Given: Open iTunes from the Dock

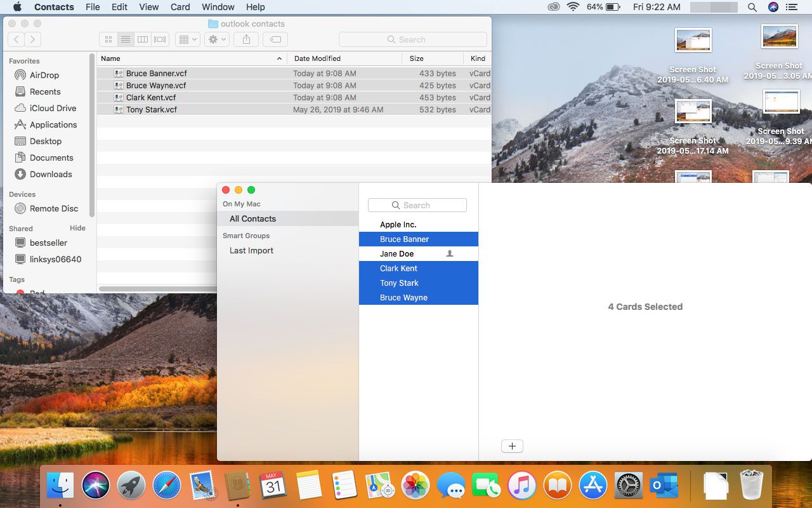Looking at the screenshot, I should 522,486.
